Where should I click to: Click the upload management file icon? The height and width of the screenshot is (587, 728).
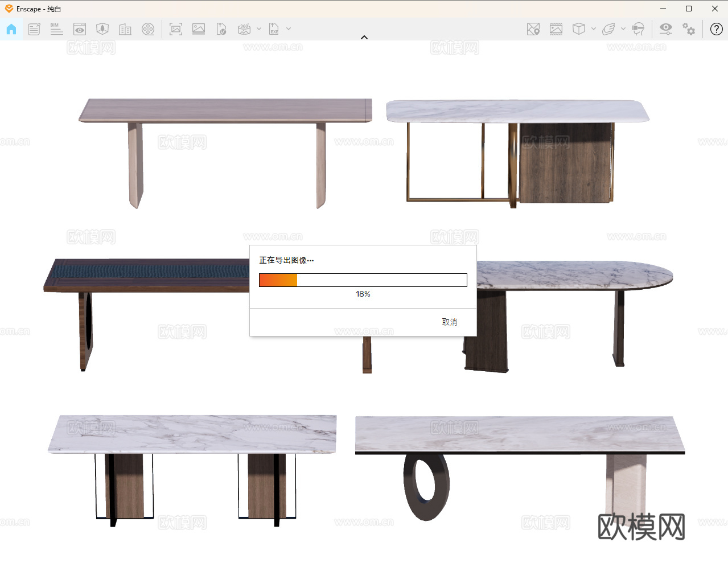coord(221,29)
